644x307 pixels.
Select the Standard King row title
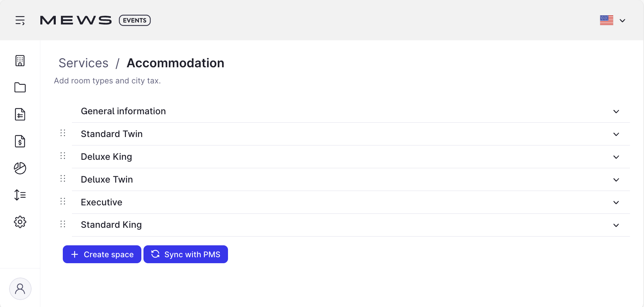coord(111,225)
